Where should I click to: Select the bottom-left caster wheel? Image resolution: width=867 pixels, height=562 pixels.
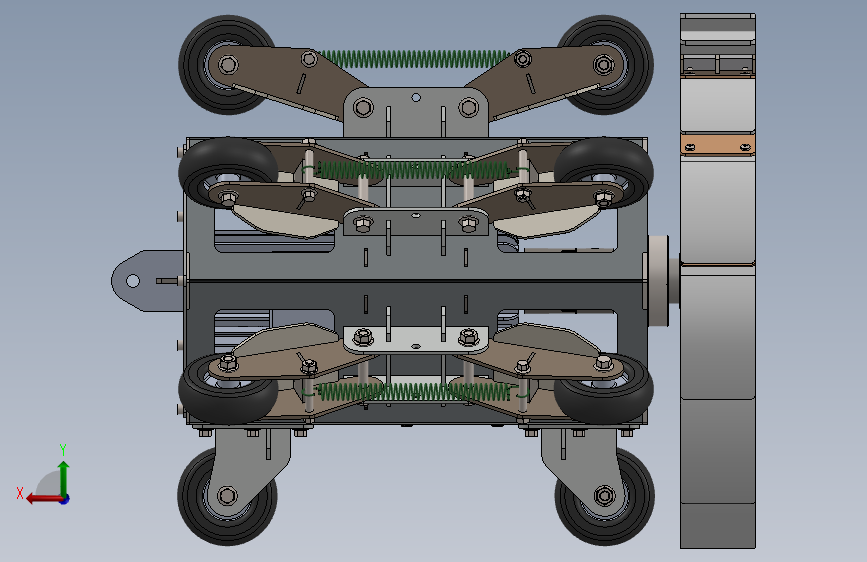click(x=227, y=496)
